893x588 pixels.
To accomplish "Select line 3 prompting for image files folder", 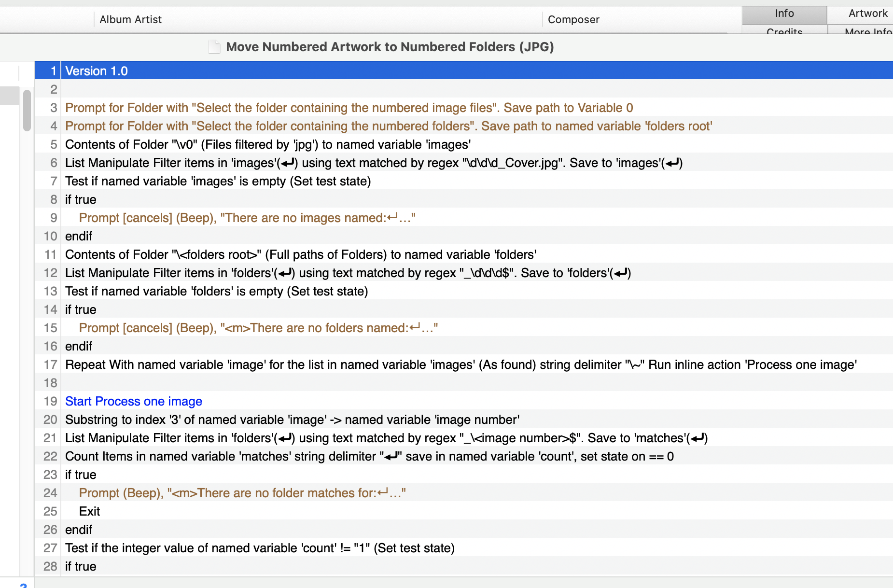I will pos(349,108).
